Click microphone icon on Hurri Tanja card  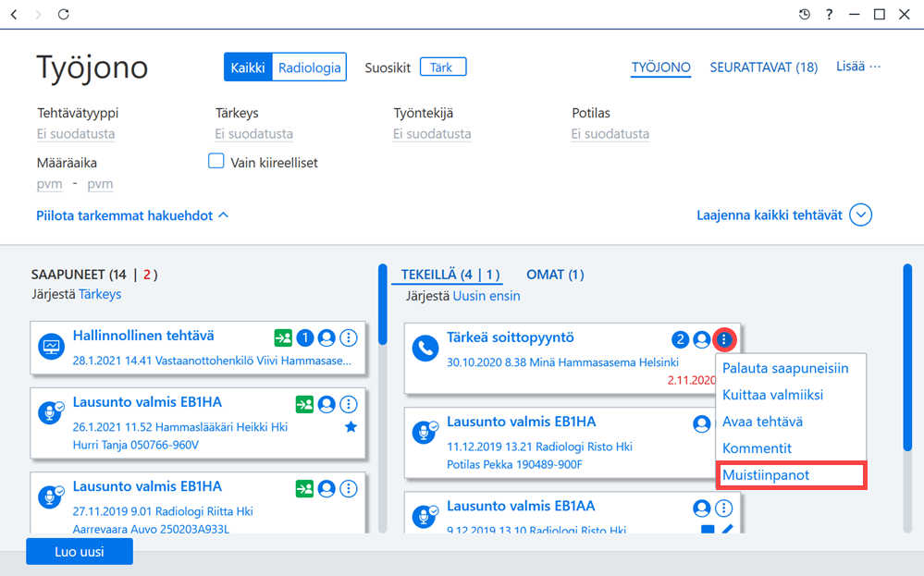point(51,412)
